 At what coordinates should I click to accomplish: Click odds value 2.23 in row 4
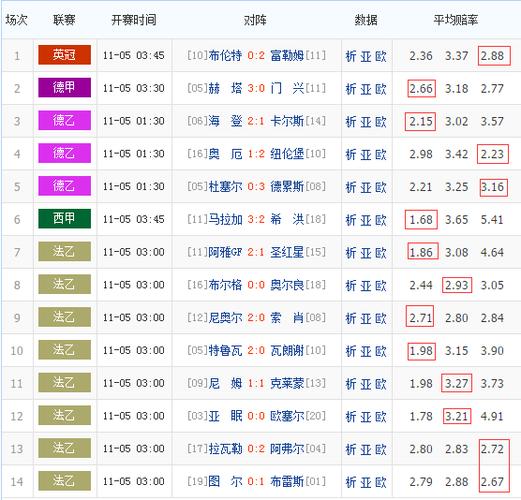(x=492, y=154)
